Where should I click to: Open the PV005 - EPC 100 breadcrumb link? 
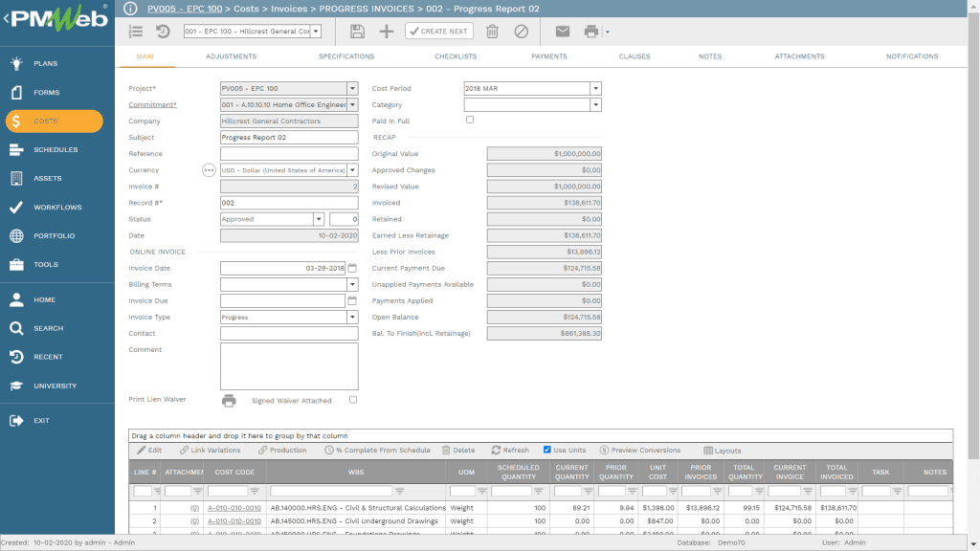185,9
